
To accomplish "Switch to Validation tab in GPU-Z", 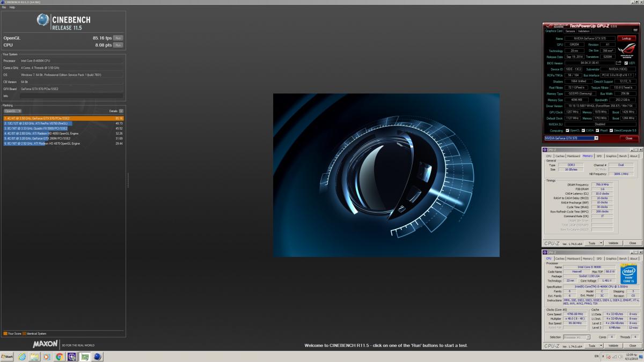I will click(x=584, y=31).
